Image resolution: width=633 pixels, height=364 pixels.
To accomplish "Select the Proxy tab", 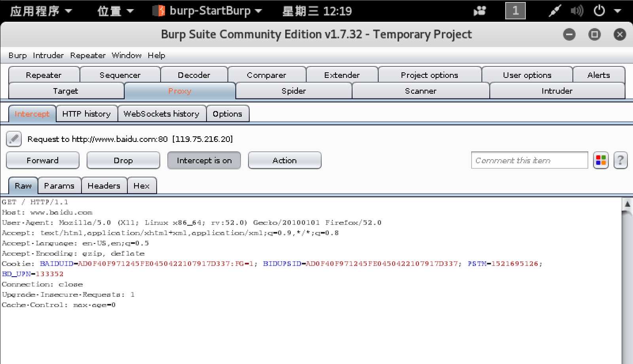I will 180,91.
